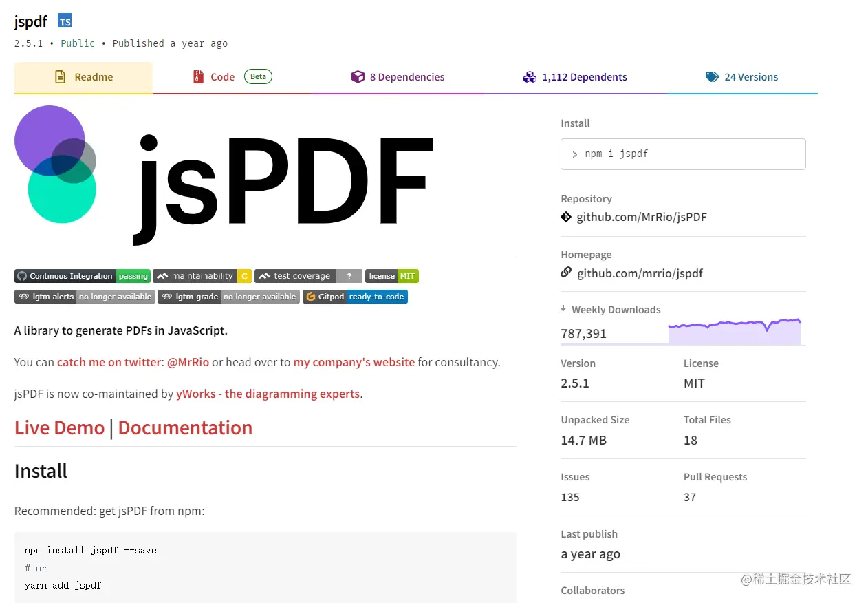Switch to the Code tab
This screenshot has height=603, width=868.
click(x=232, y=77)
